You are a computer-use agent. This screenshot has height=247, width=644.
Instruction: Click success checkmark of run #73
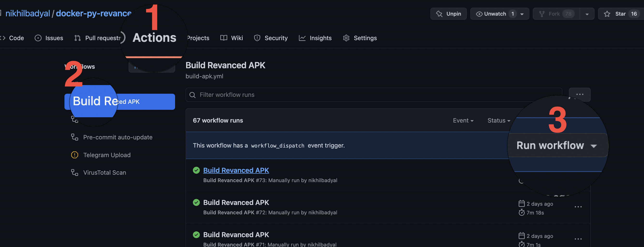(x=196, y=170)
